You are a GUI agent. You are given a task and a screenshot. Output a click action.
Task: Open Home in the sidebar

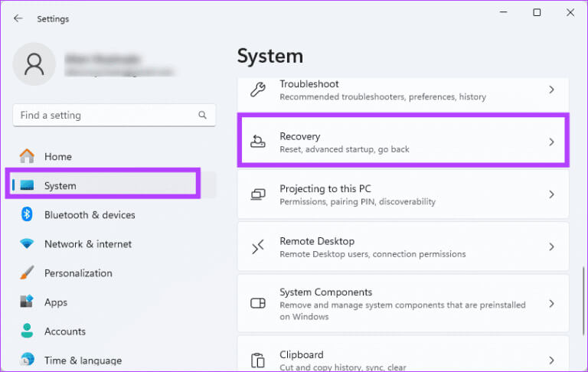click(114, 156)
